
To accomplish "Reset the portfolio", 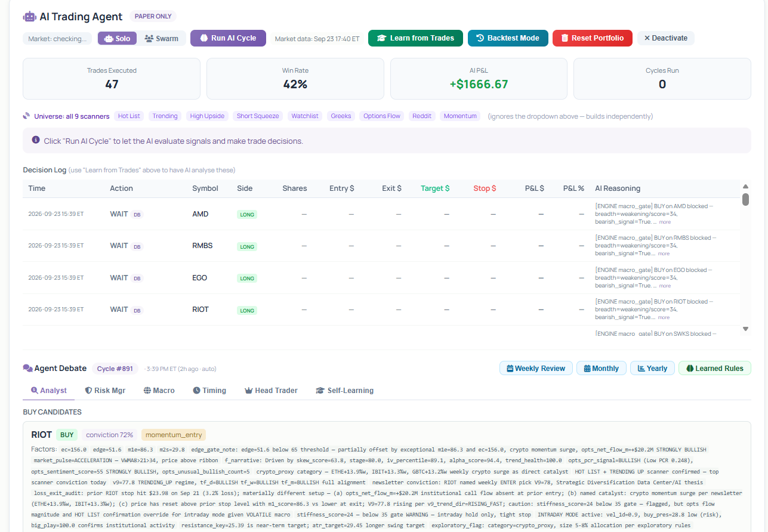I will tap(592, 38).
